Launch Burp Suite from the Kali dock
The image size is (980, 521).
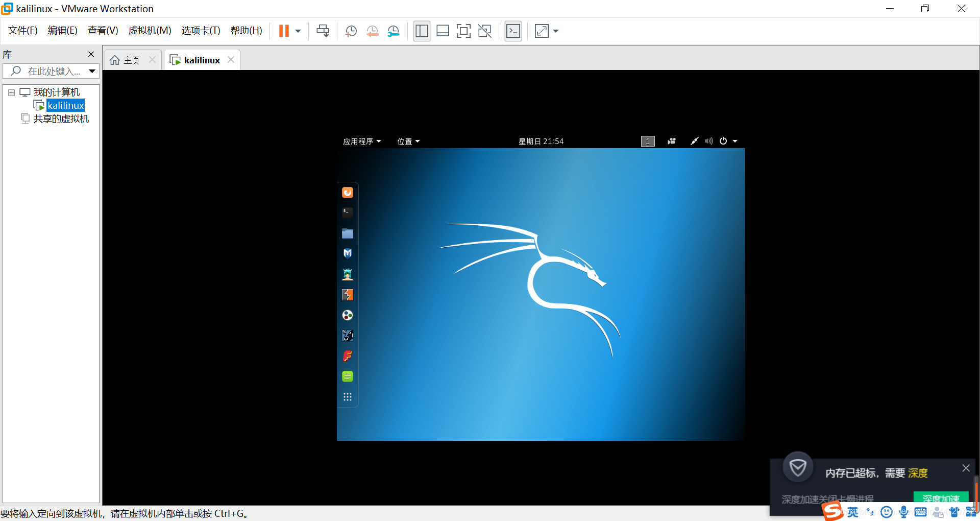tap(348, 295)
